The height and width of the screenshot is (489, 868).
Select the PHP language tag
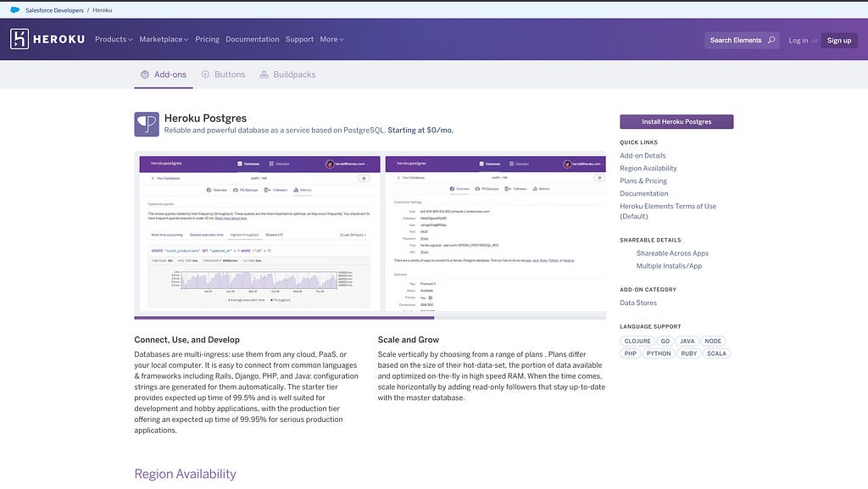[631, 353]
